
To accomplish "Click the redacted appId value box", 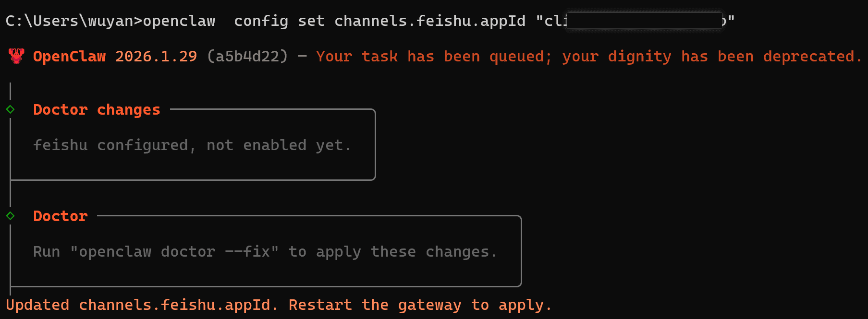I will 644,21.
